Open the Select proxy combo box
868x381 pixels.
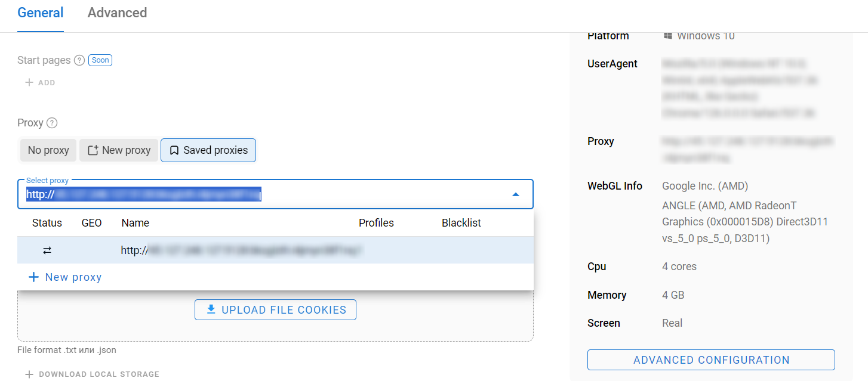tap(275, 194)
